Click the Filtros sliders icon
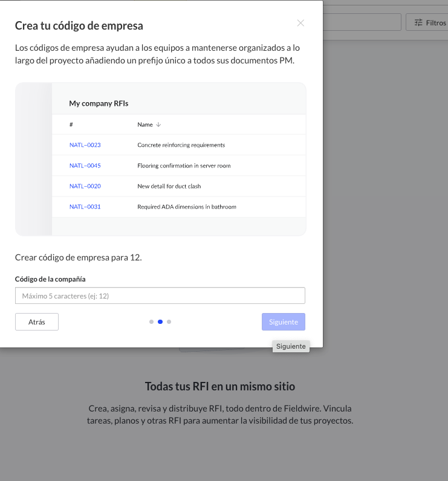The height and width of the screenshot is (481, 448). 418,23
